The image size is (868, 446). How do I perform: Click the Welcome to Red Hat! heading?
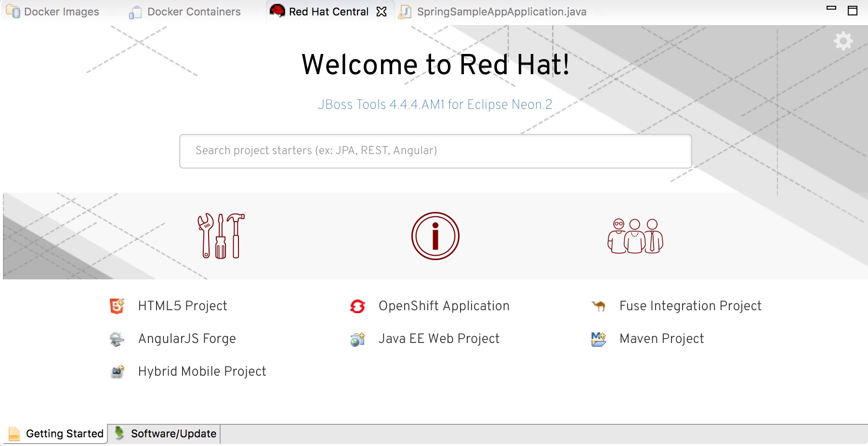(435, 65)
